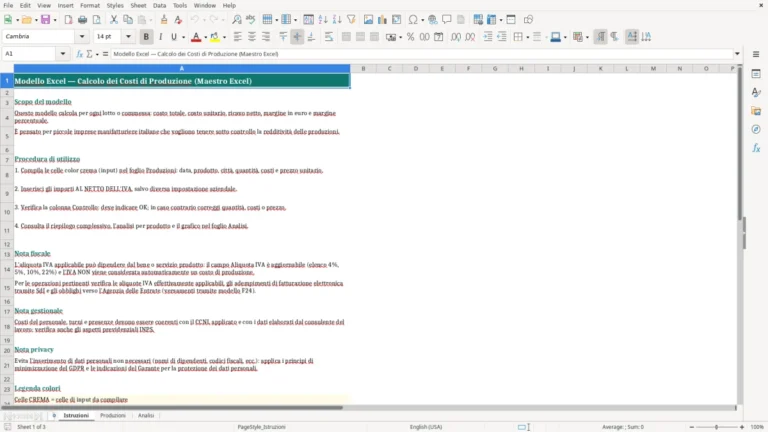Open the sidebar Gallery icon
Image resolution: width=768 pixels, height=432 pixels.
(756, 111)
